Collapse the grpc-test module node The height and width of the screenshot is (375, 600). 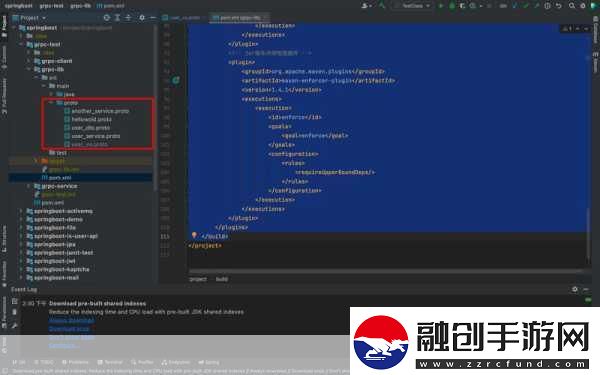21,44
